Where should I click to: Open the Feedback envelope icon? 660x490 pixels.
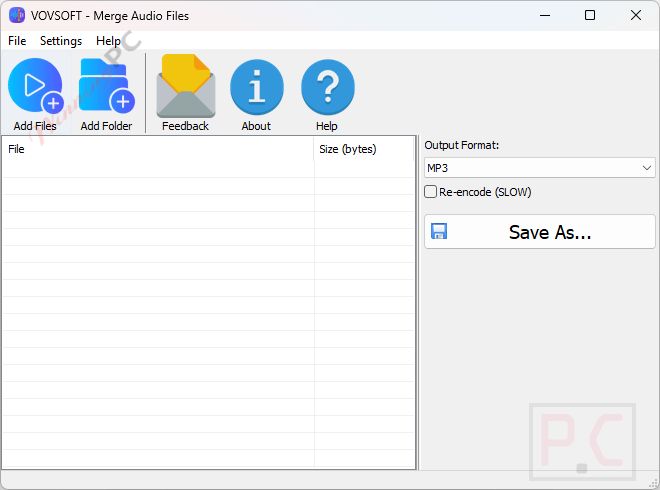coord(186,86)
